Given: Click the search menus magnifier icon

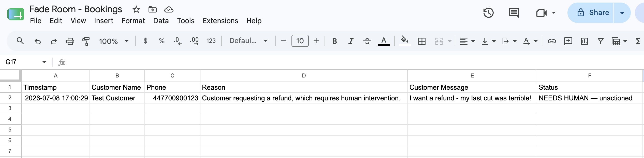Looking at the screenshot, I should click(20, 41).
